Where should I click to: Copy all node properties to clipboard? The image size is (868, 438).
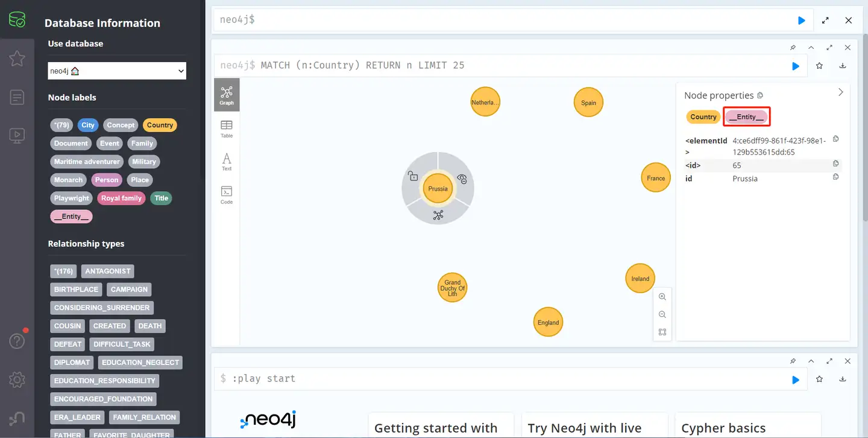(x=760, y=95)
